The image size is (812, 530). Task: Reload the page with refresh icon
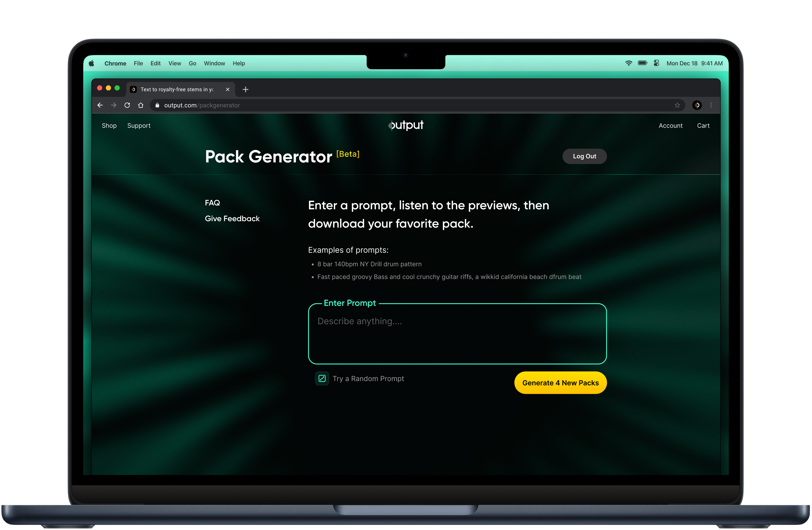(x=127, y=105)
